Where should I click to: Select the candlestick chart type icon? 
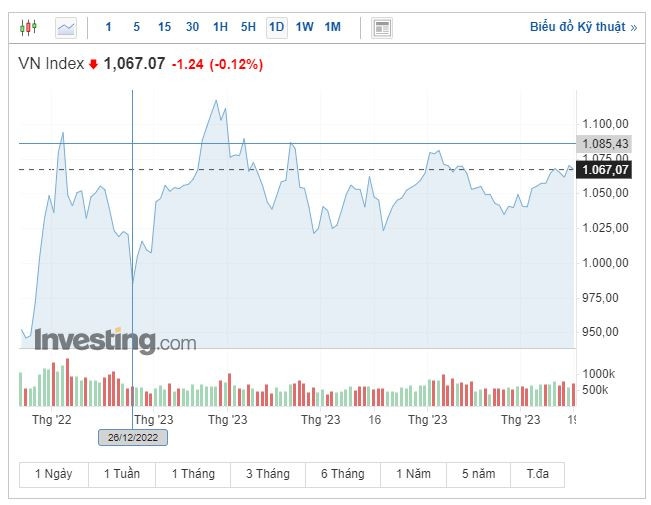pyautogui.click(x=28, y=27)
